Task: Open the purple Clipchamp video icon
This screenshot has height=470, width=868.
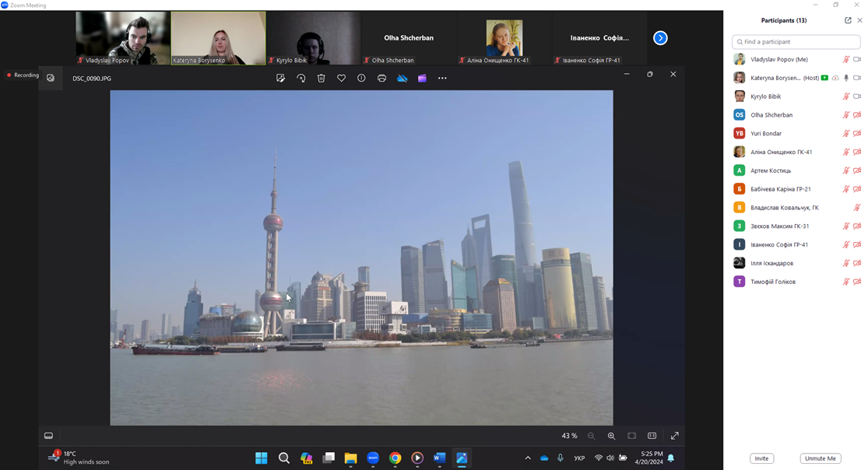Action: [x=422, y=79]
